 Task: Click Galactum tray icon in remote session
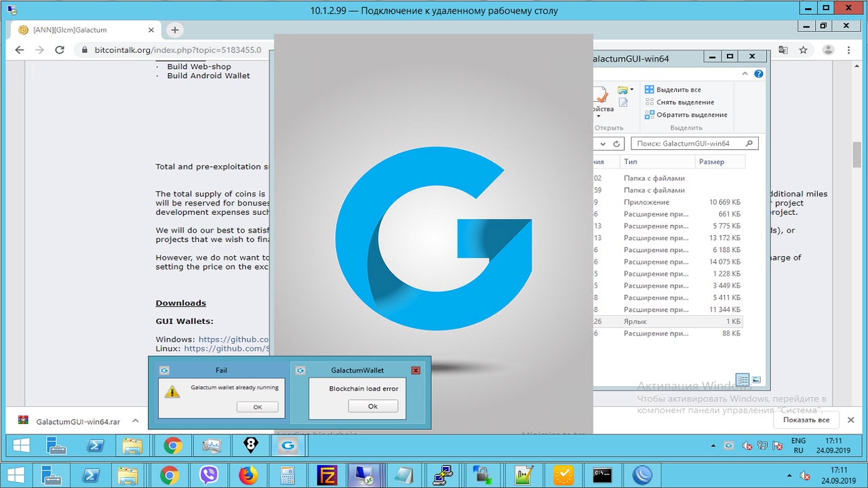click(729, 445)
